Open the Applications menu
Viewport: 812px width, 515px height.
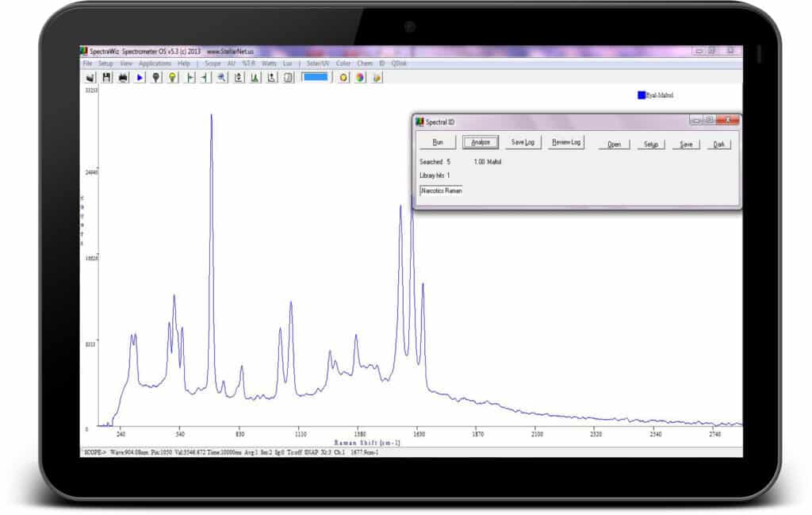155,63
